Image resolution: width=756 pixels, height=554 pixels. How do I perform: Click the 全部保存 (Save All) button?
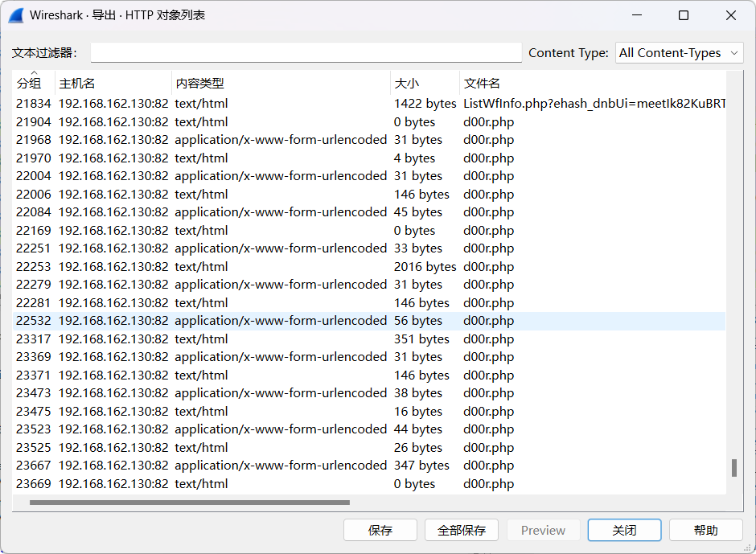click(x=462, y=531)
